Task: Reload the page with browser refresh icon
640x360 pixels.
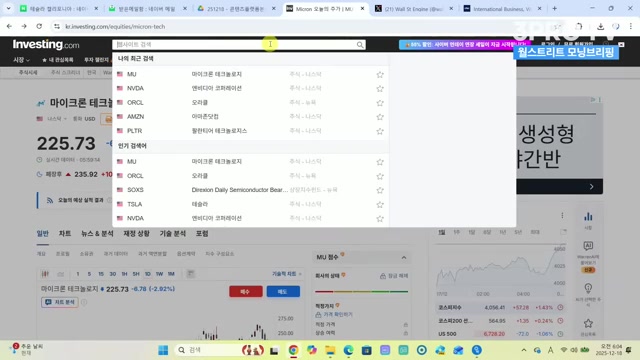Action: pyautogui.click(x=39, y=27)
